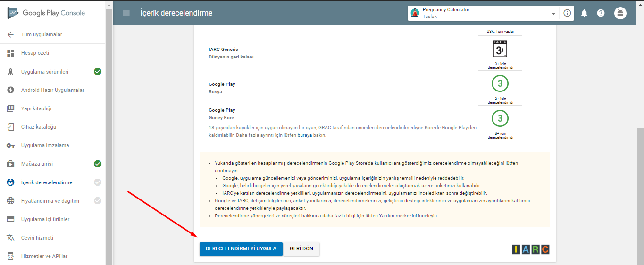Click the 'Güney Kore' region label
This screenshot has width=644, height=265.
click(x=221, y=118)
